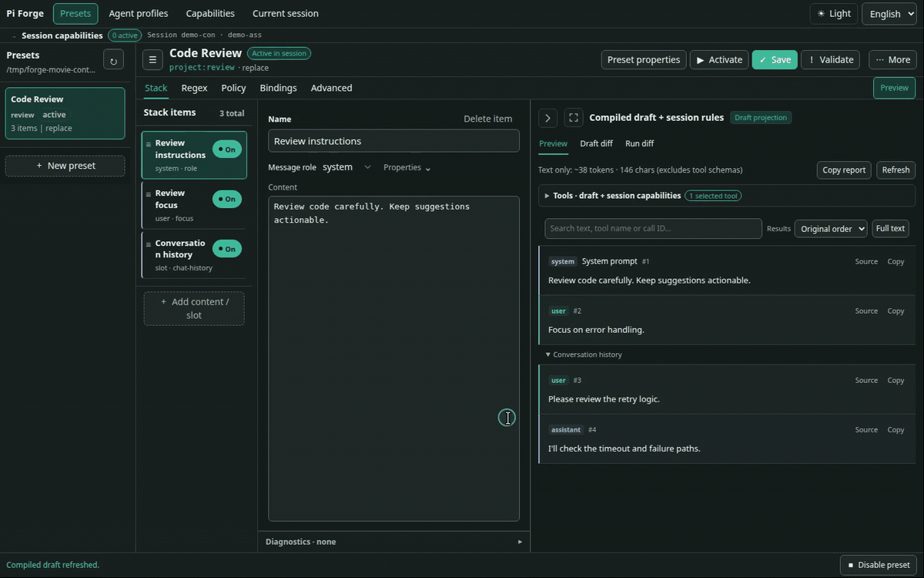Click Copy on System prompt #1

896,262
